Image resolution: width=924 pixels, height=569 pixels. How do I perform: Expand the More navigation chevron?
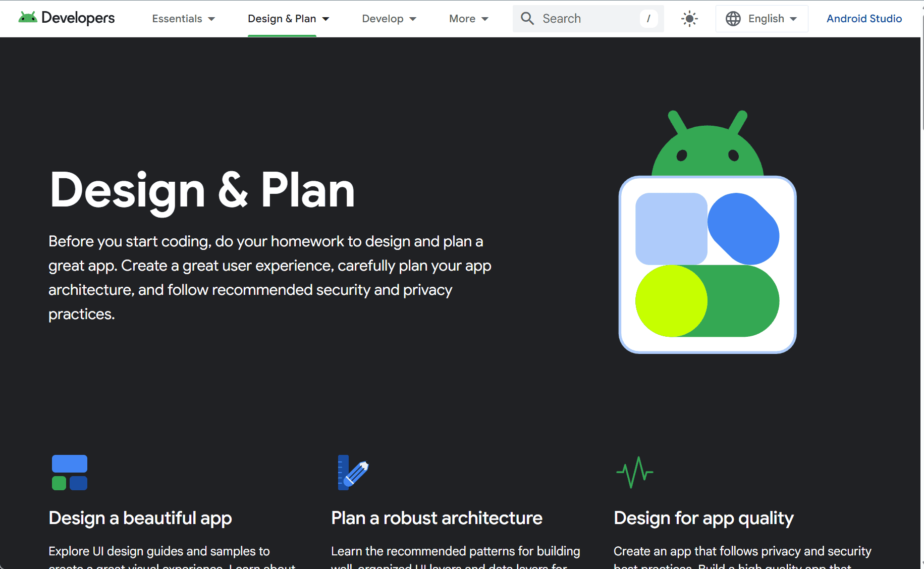[x=485, y=18]
